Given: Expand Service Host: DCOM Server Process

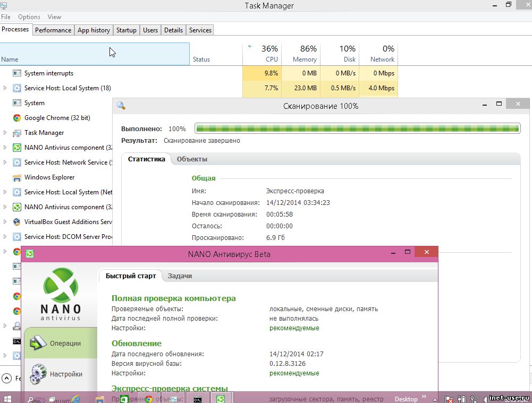Looking at the screenshot, I should point(5,237).
